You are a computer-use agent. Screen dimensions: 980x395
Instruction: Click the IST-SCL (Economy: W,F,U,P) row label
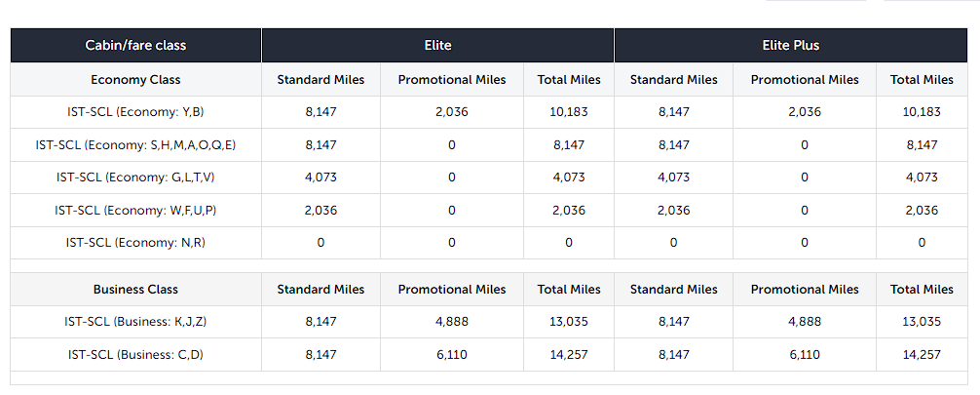[x=135, y=211]
